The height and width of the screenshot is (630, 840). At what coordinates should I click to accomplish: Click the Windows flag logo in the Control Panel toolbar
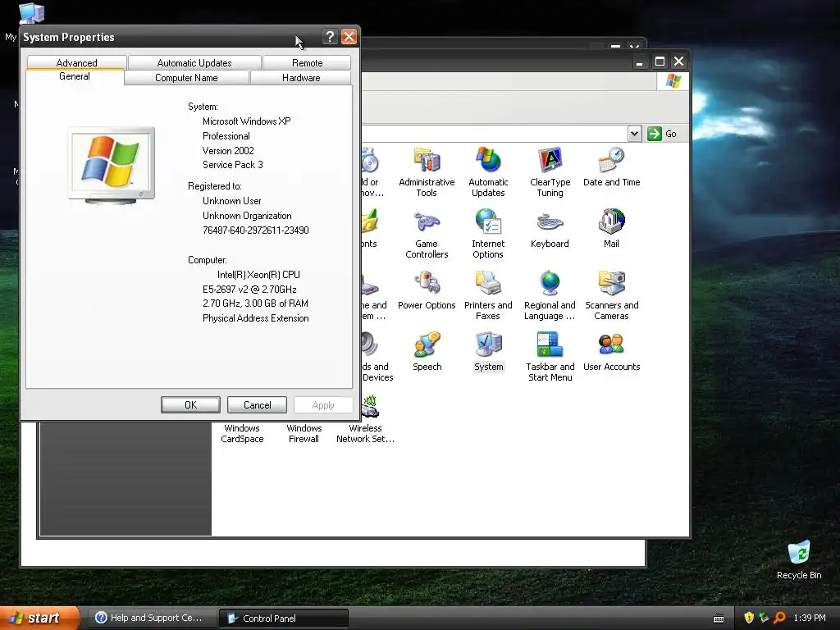coord(673,81)
